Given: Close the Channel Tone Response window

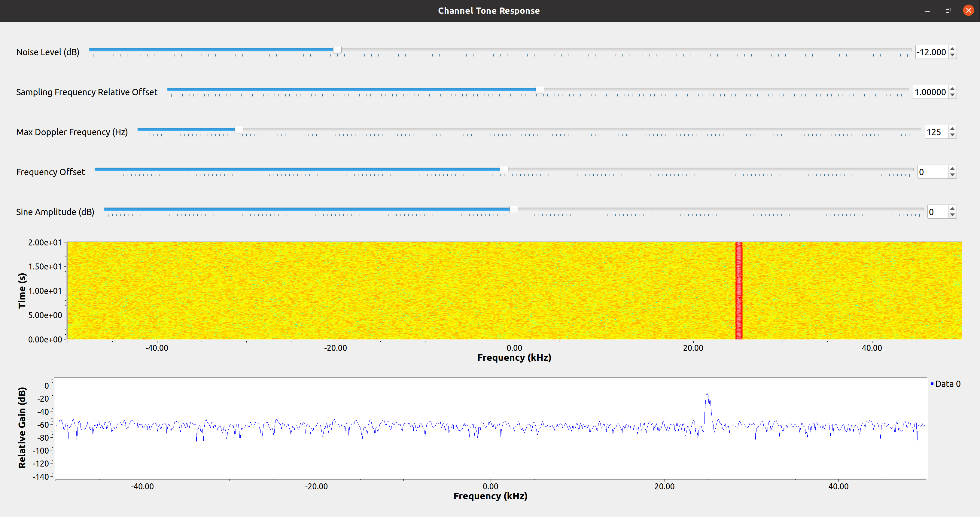Looking at the screenshot, I should (x=968, y=11).
